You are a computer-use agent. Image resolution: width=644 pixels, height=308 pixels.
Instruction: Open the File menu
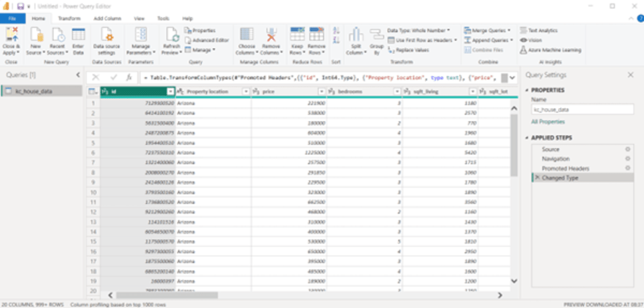tap(12, 18)
